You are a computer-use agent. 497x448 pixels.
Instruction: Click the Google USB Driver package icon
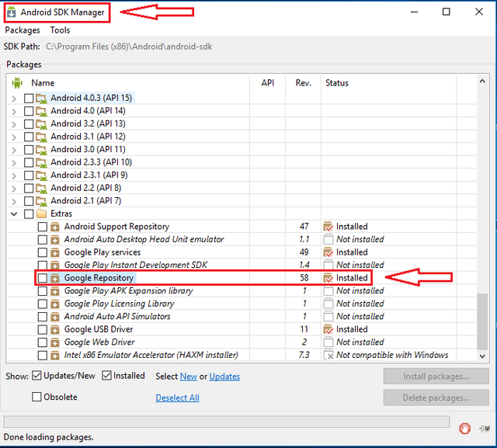point(55,329)
